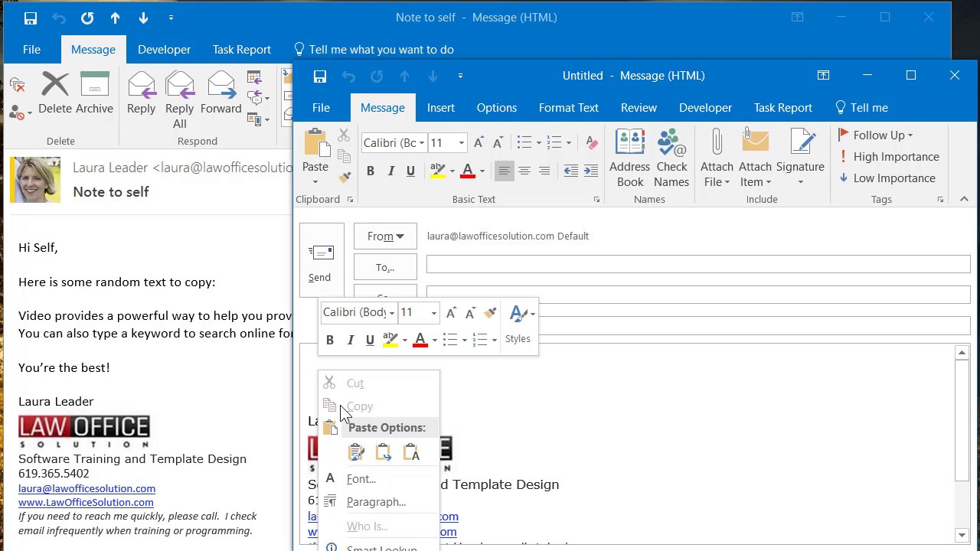Apply red font color in the ribbon
Image resolution: width=980 pixels, height=551 pixels.
467,171
